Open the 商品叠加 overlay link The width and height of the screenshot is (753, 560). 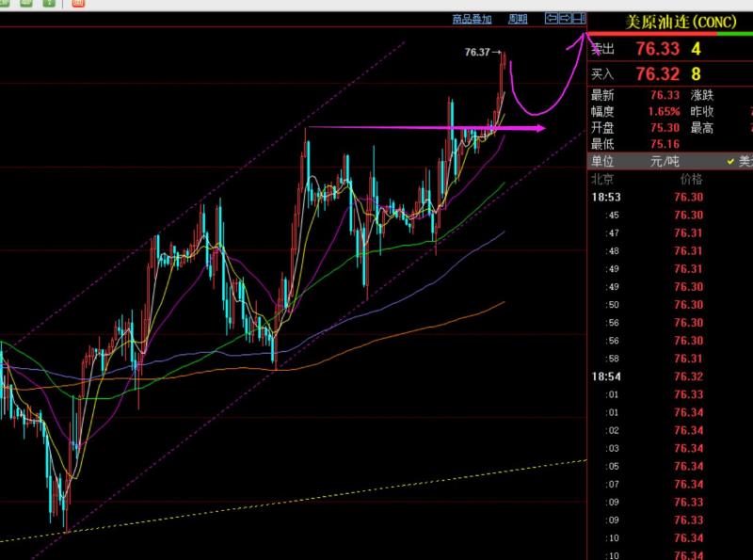tap(472, 19)
